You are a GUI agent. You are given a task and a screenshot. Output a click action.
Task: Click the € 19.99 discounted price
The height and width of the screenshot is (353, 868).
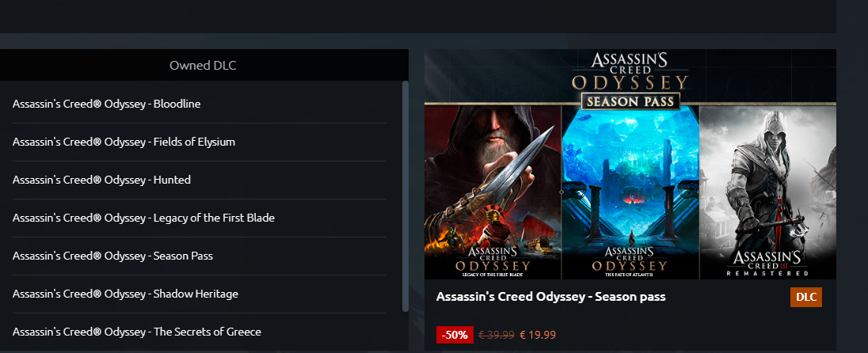tap(538, 335)
